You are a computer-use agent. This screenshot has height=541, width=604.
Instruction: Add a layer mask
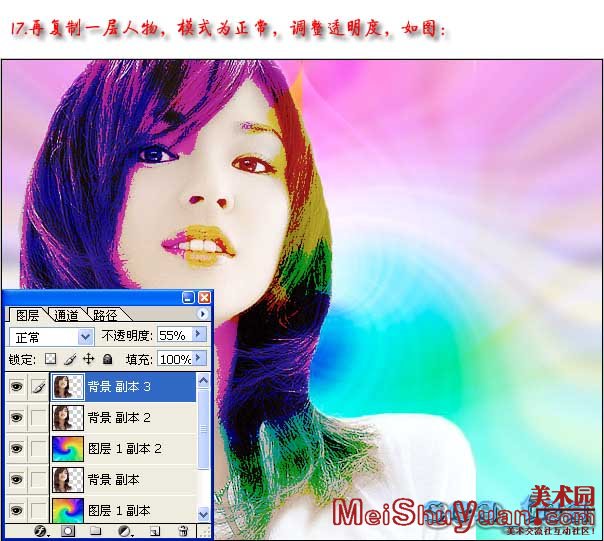click(x=68, y=531)
